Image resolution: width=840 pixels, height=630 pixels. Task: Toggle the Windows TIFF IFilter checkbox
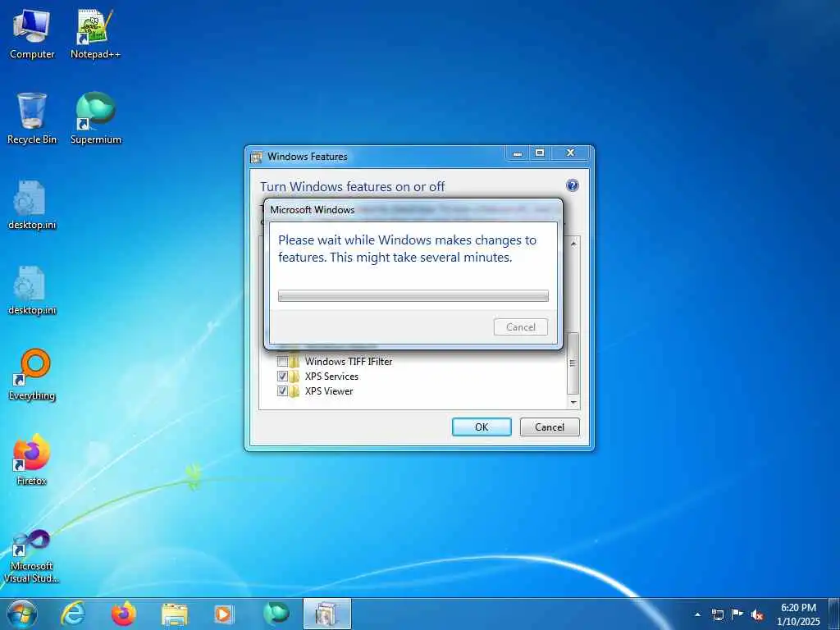282,362
